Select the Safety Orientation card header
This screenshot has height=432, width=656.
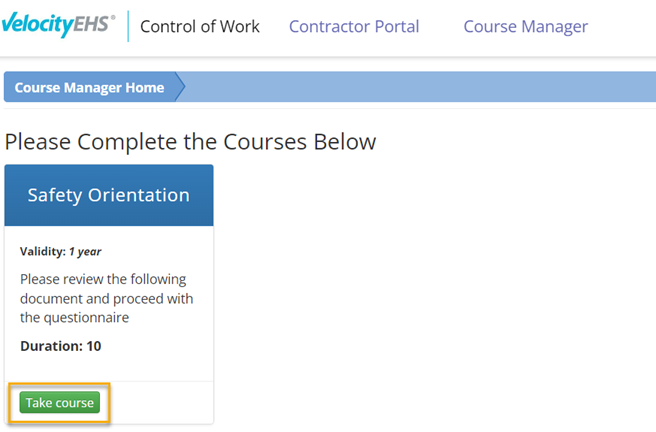(x=108, y=195)
